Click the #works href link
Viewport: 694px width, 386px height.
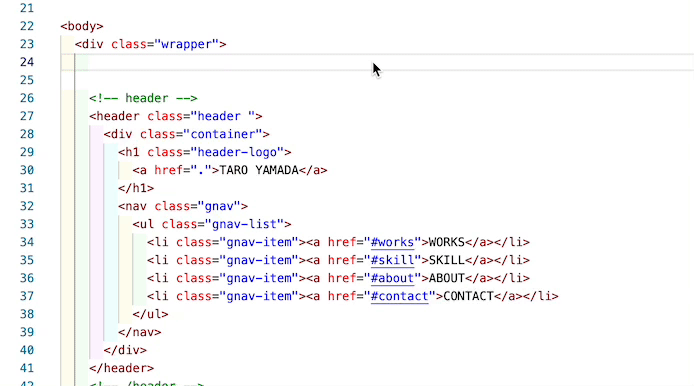pyautogui.click(x=392, y=242)
